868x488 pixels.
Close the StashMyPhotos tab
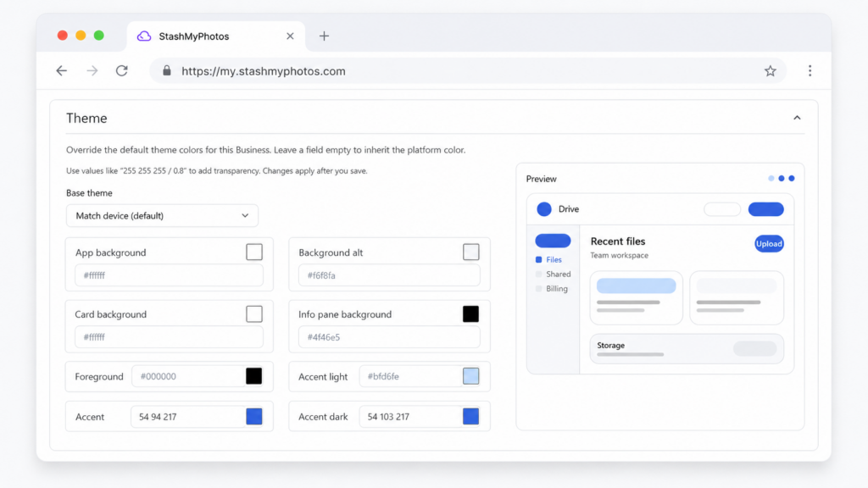290,36
